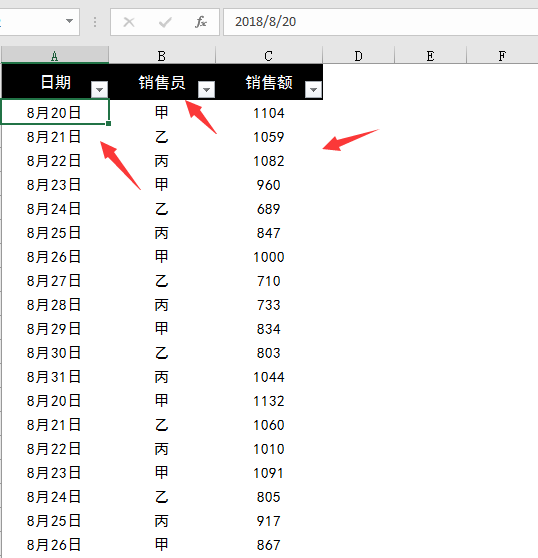538x558 pixels.
Task: Open the Insert Function fx dialog
Action: coord(201,22)
